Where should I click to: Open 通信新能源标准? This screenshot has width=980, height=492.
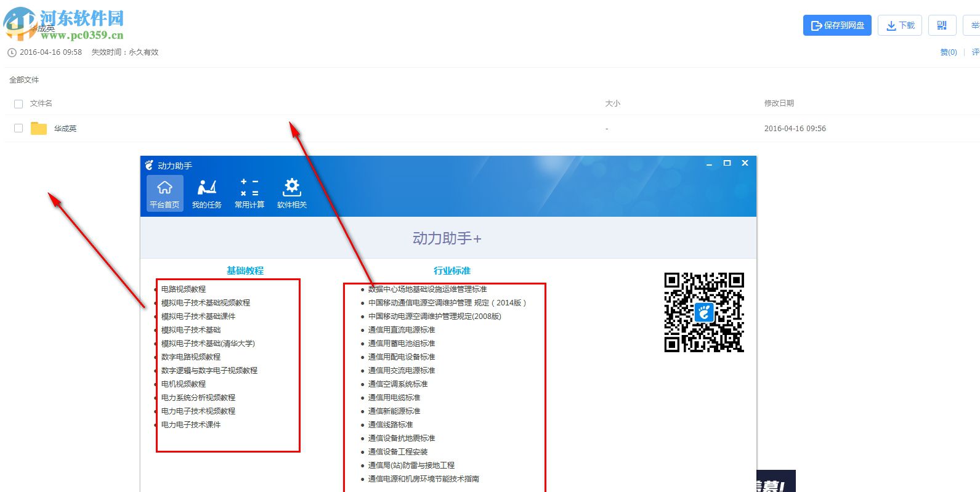point(394,411)
